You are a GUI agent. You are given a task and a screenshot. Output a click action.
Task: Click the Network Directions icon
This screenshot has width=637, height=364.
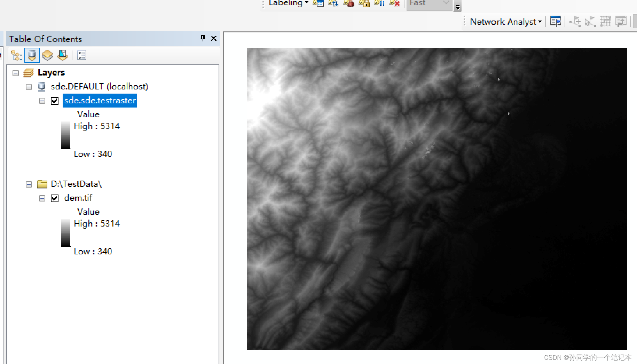tap(621, 22)
